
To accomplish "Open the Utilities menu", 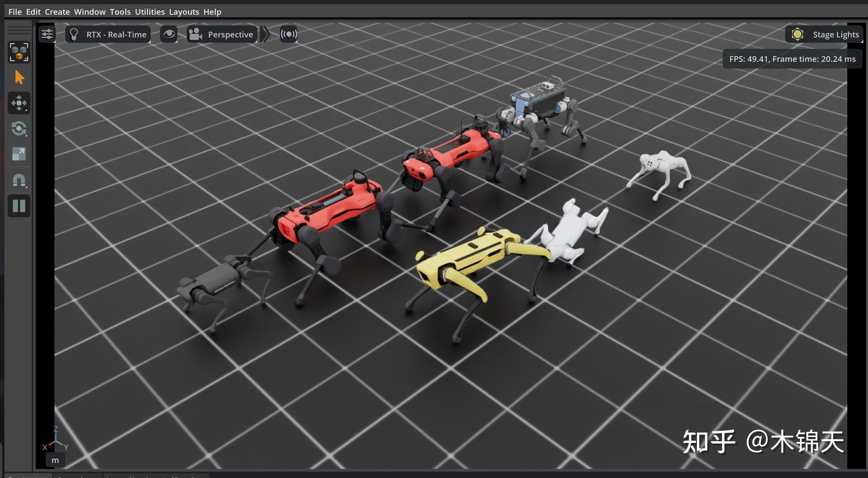I will tap(150, 11).
